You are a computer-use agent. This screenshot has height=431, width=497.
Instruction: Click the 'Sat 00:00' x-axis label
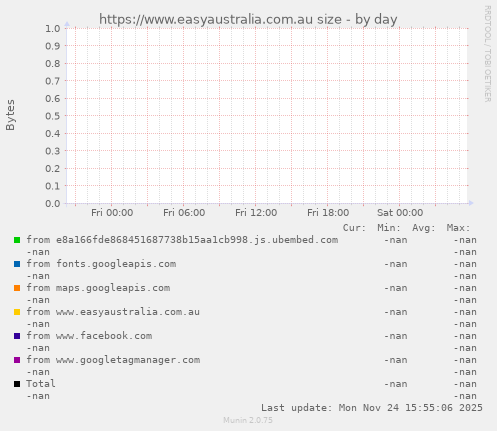[x=400, y=213]
